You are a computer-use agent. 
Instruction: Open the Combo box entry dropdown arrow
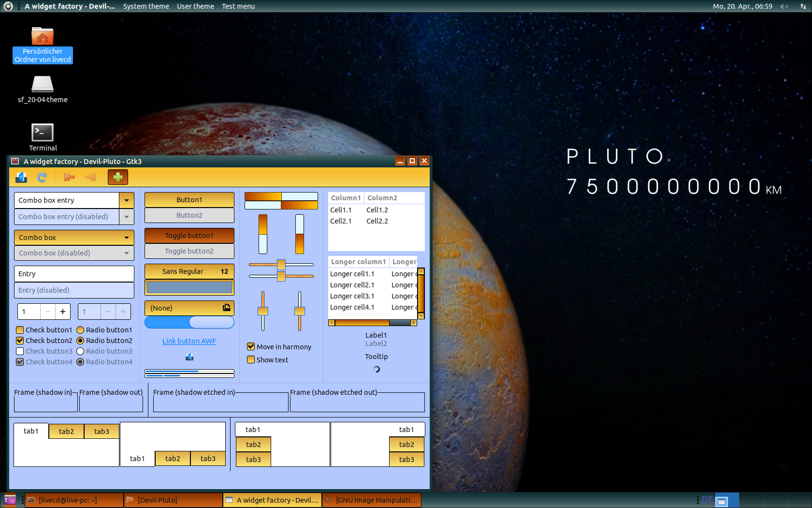pyautogui.click(x=127, y=200)
